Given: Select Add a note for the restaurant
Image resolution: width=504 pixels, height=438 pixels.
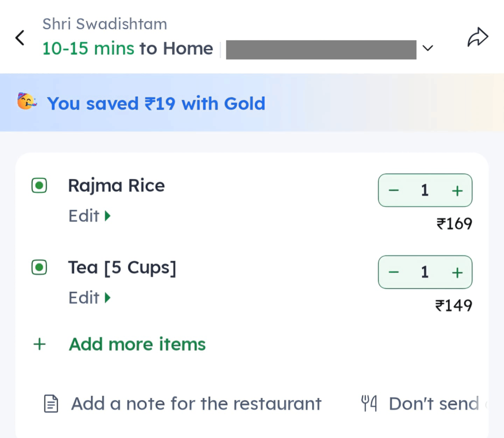Looking at the screenshot, I should tap(196, 404).
